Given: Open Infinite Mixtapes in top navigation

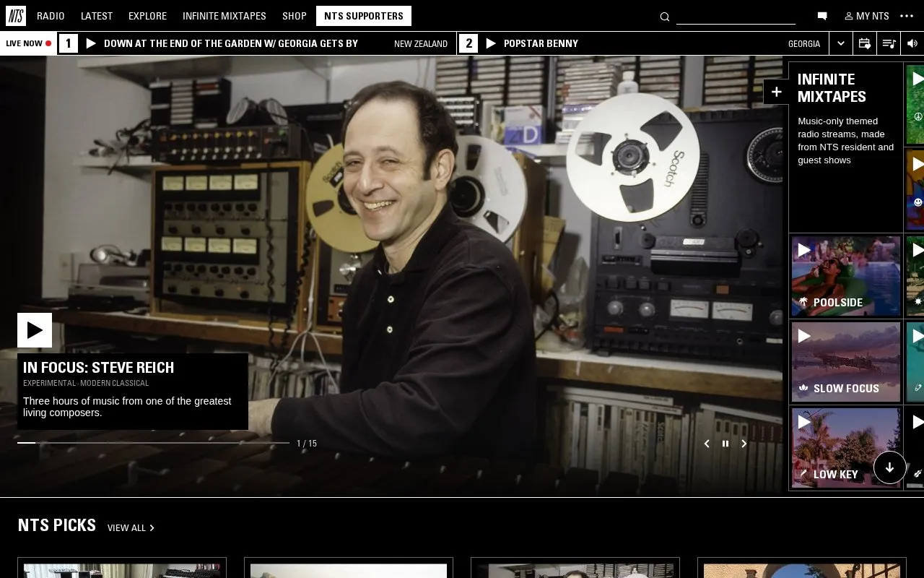Looking at the screenshot, I should click(225, 16).
